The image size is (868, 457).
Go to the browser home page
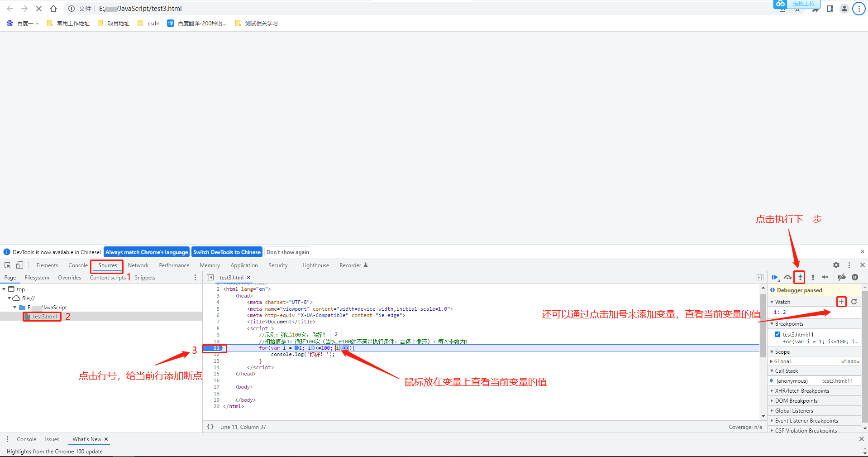pos(53,9)
